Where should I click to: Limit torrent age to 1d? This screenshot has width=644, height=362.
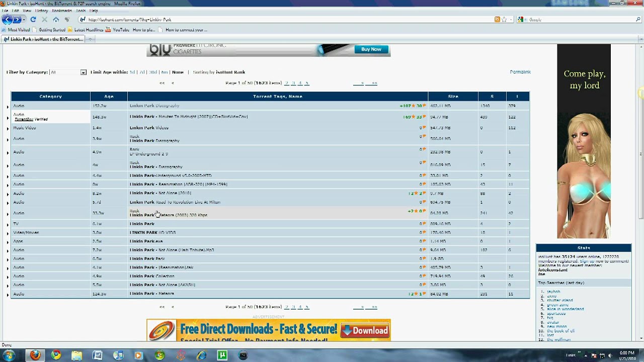[132, 72]
